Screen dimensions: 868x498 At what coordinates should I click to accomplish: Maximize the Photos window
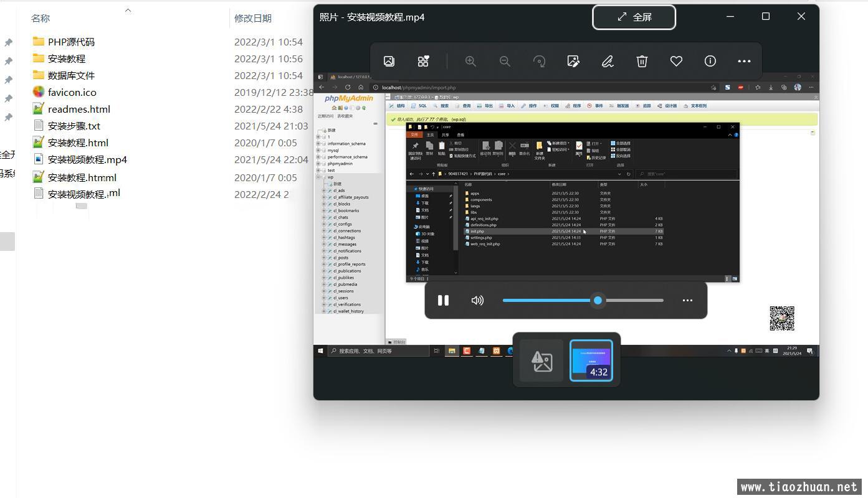click(x=766, y=17)
